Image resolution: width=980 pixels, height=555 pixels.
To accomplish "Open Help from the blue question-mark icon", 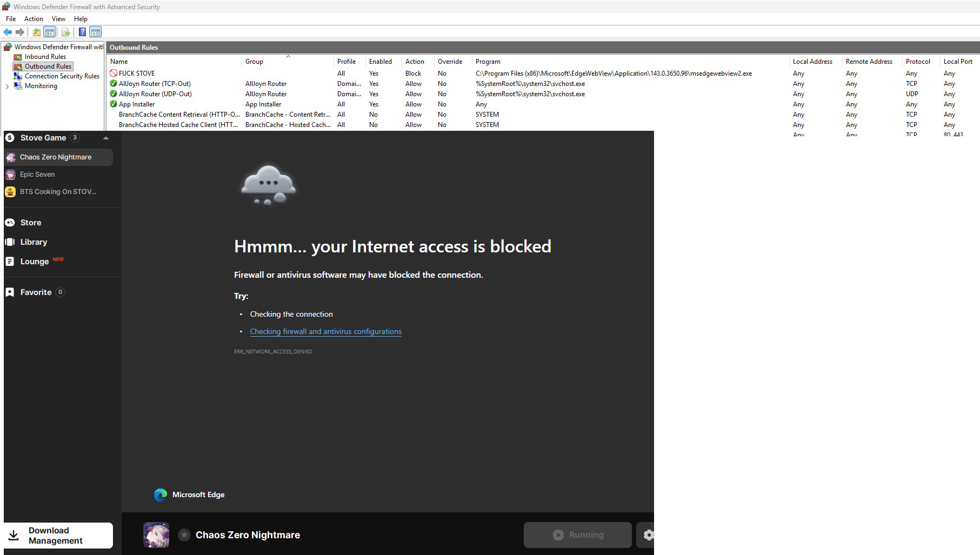I will tap(82, 32).
